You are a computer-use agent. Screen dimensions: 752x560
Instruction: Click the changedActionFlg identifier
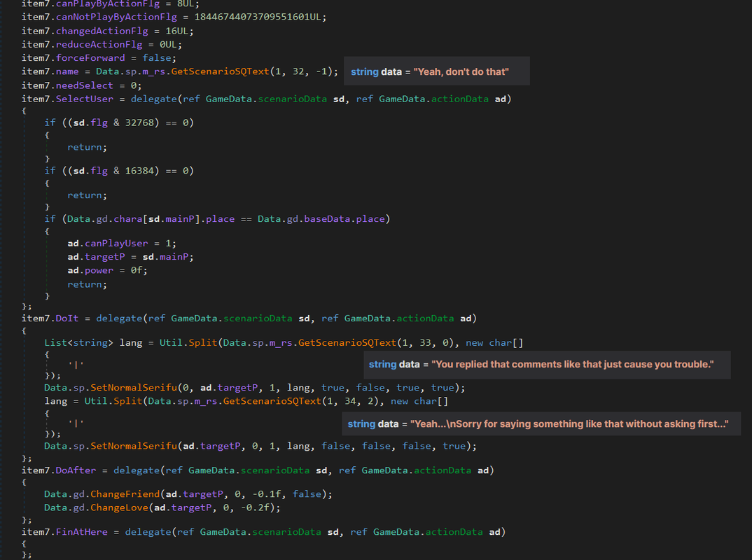102,31
